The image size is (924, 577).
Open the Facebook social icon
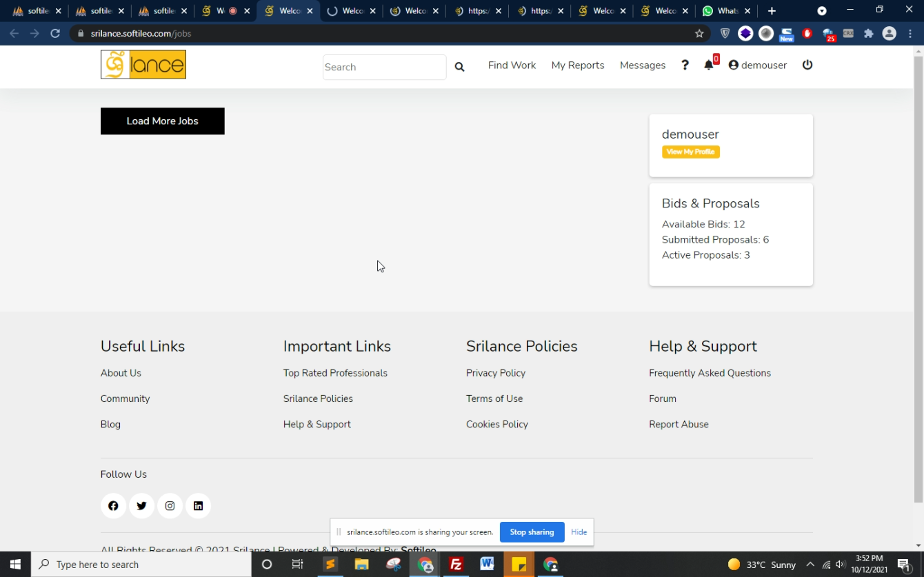[x=113, y=506]
